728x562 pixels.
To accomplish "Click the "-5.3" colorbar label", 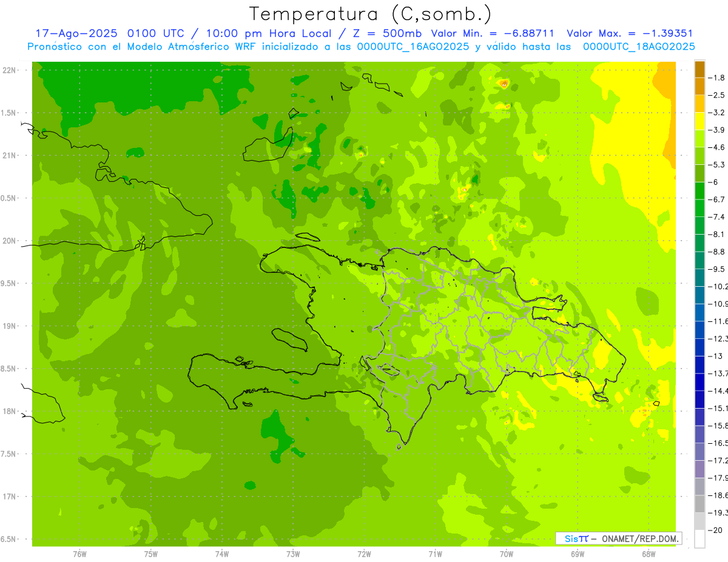I will pyautogui.click(x=718, y=164).
